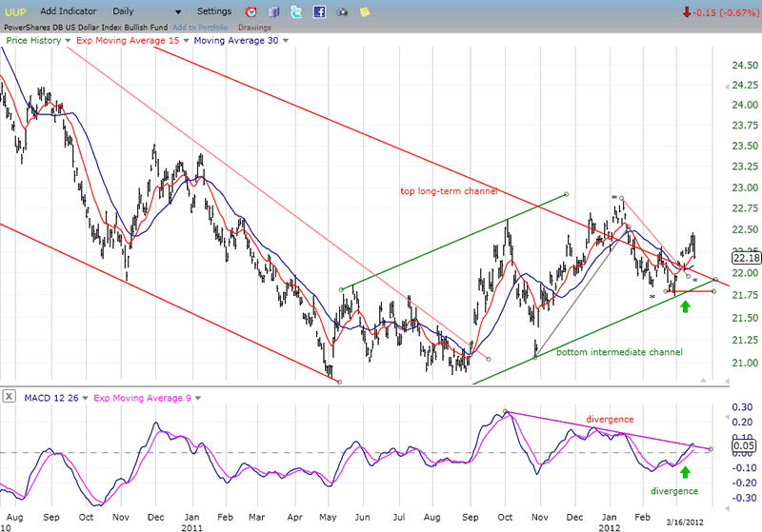Click the UUP ticker symbol
Screen dimensions: 762x532
pyautogui.click(x=16, y=11)
